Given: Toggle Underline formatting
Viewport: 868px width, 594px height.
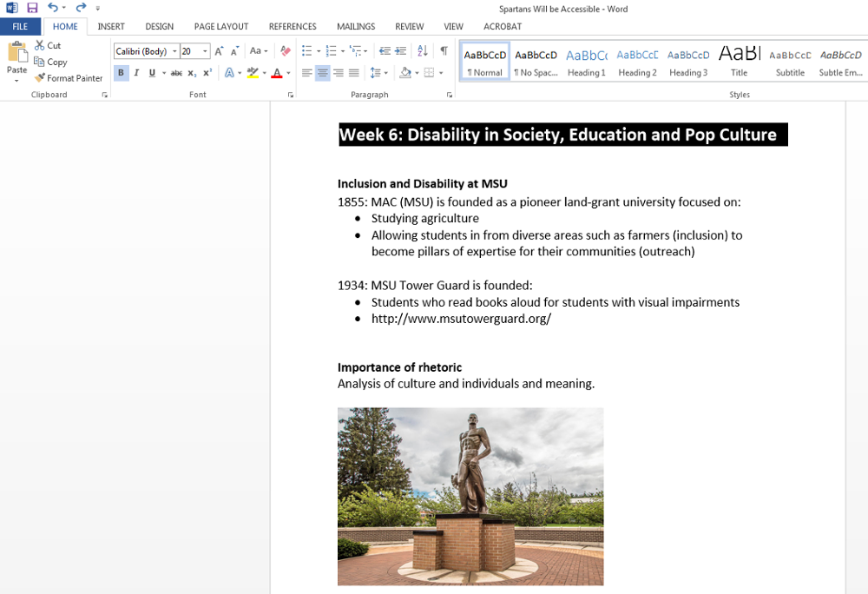Looking at the screenshot, I should point(152,73).
